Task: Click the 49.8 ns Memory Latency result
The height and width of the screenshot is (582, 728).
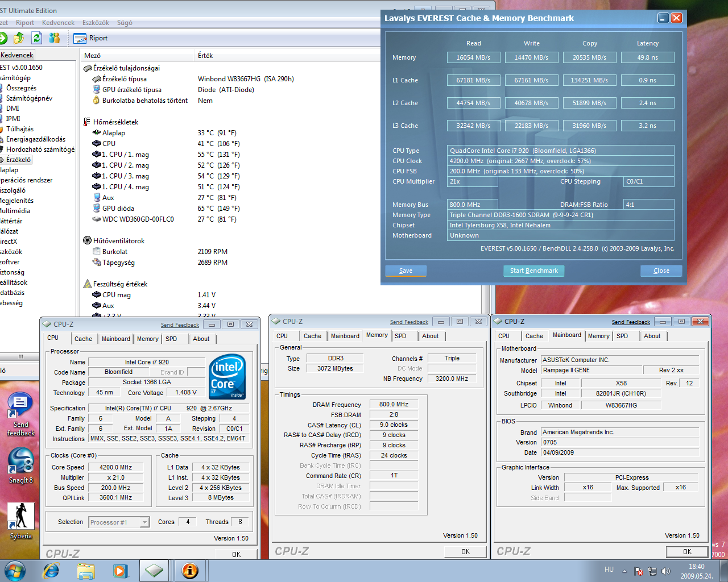Action: pos(648,57)
